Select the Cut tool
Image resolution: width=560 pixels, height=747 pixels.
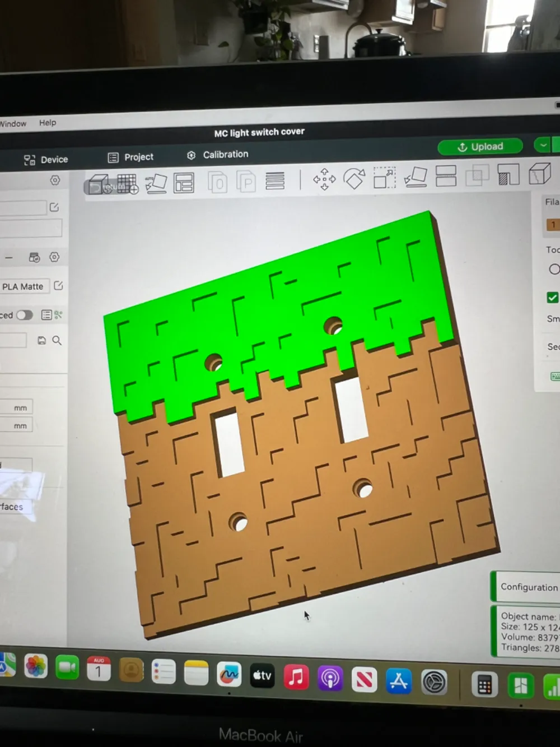coord(446,176)
